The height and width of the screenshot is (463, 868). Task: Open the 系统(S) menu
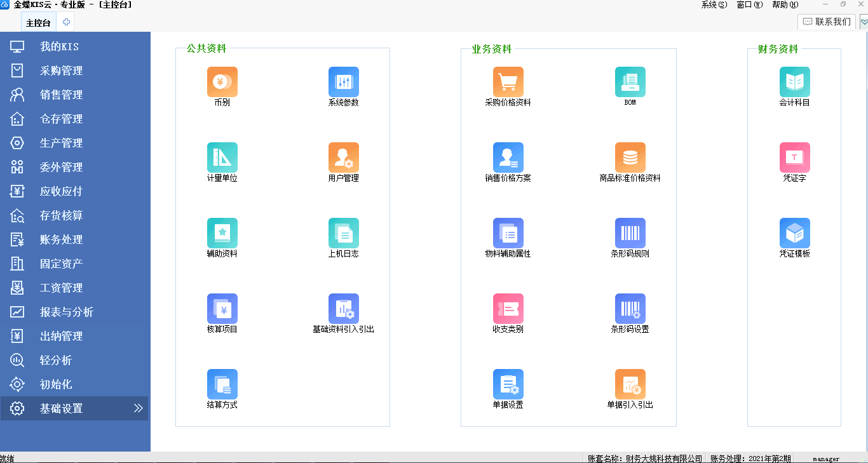pos(714,4)
